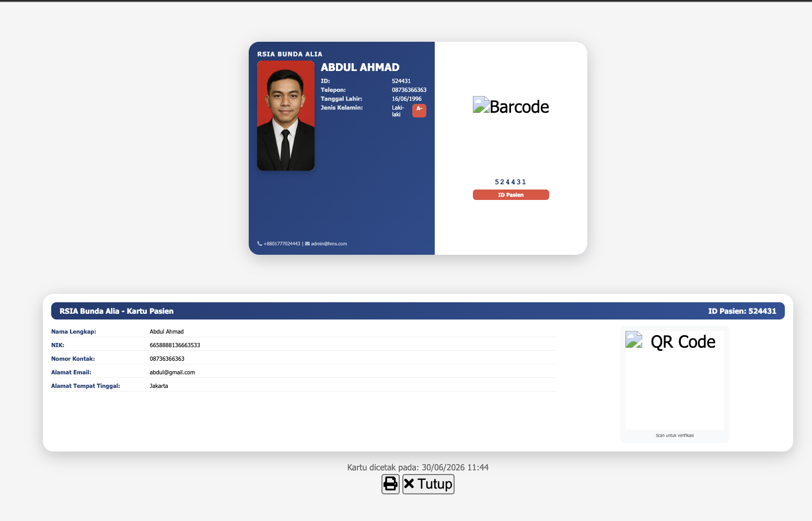Image resolution: width=812 pixels, height=521 pixels.
Task: Click the broken QR Code image icon
Action: [634, 340]
